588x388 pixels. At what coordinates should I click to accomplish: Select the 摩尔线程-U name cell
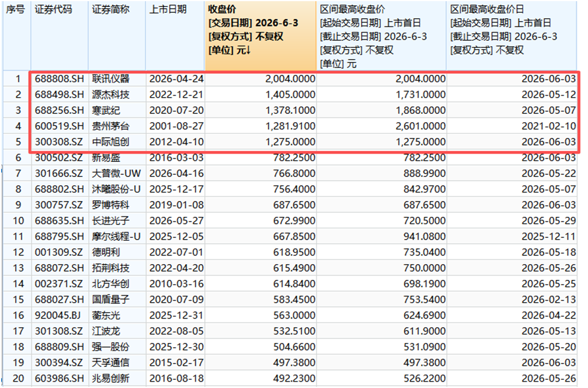coord(117,237)
